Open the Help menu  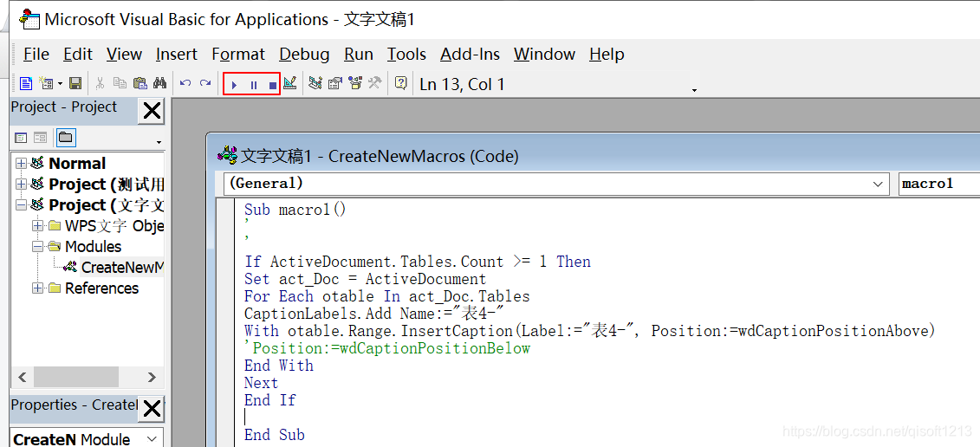(607, 55)
